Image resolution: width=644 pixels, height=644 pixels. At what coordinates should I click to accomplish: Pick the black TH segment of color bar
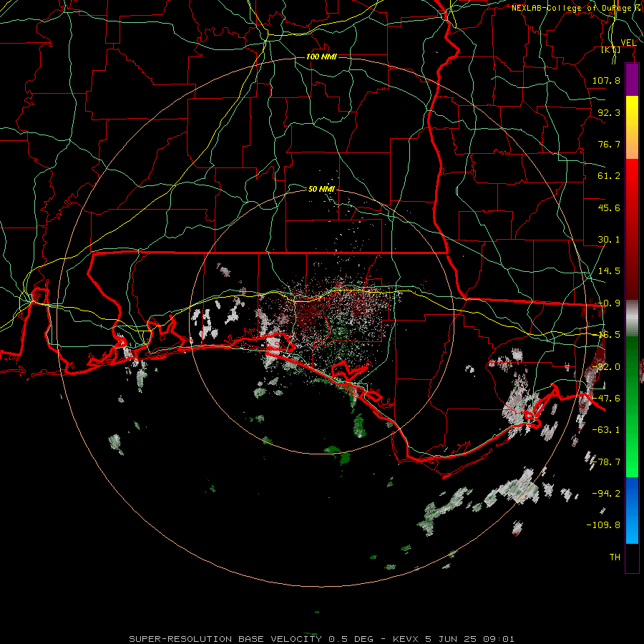632,558
